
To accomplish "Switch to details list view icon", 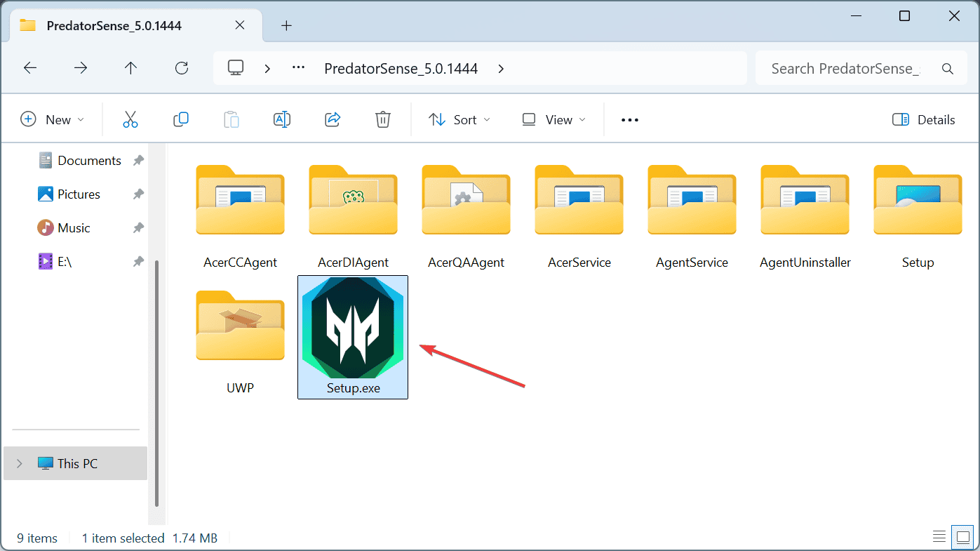I will [x=939, y=537].
